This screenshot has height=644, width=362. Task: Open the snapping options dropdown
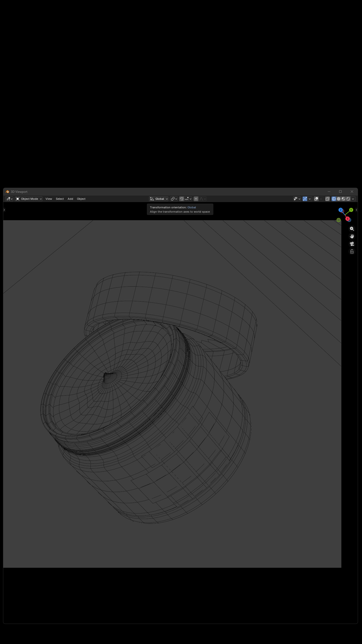click(x=188, y=199)
